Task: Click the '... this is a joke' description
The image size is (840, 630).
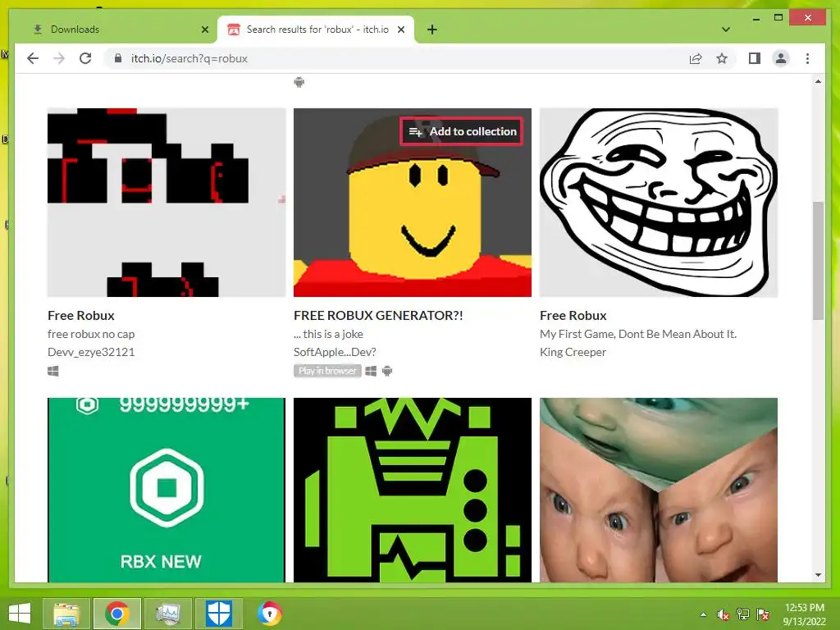Action: (x=328, y=334)
